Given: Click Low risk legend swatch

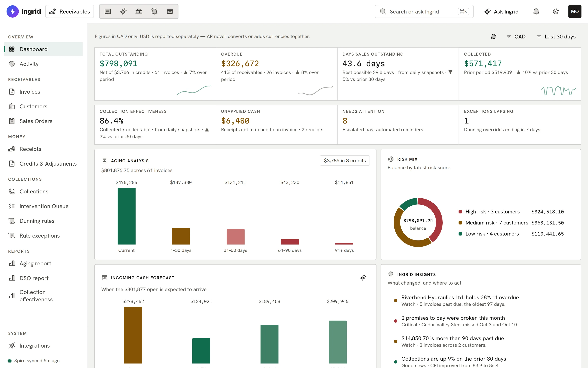Looking at the screenshot, I should [x=460, y=234].
